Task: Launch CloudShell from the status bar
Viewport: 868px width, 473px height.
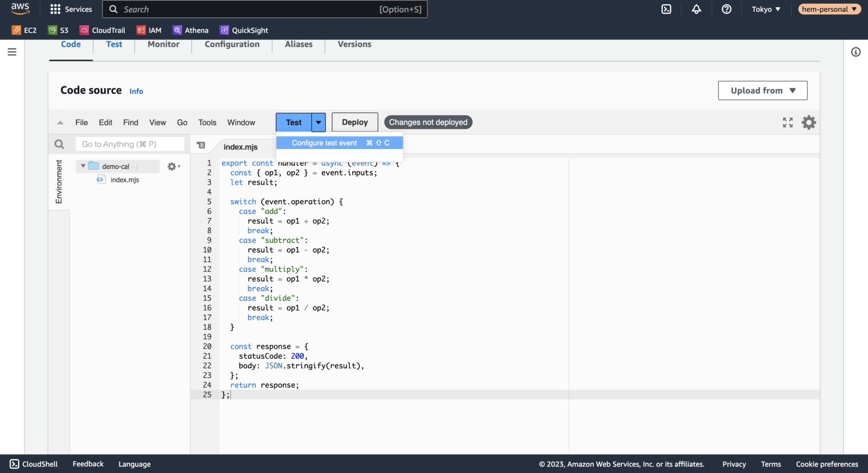Action: (x=33, y=464)
